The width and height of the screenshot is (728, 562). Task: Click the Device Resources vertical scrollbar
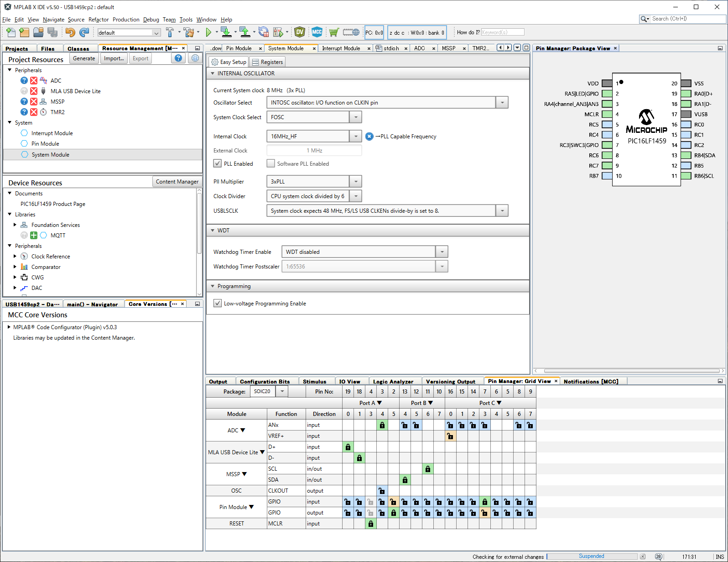click(x=199, y=224)
